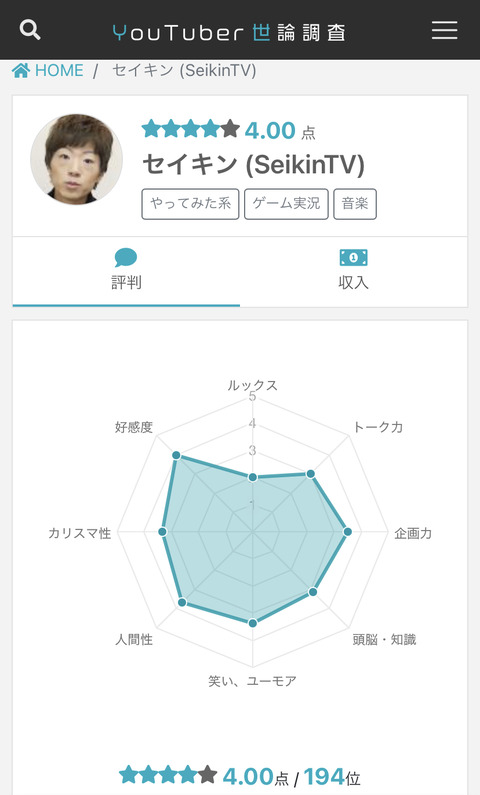Select the ゲーム実況 tag
This screenshot has width=480, height=795.
(286, 204)
